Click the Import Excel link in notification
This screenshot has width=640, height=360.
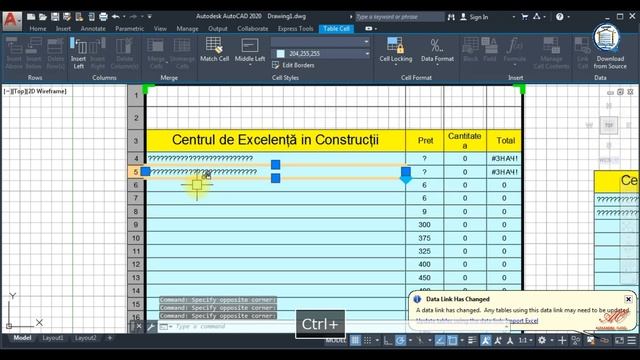(522, 321)
